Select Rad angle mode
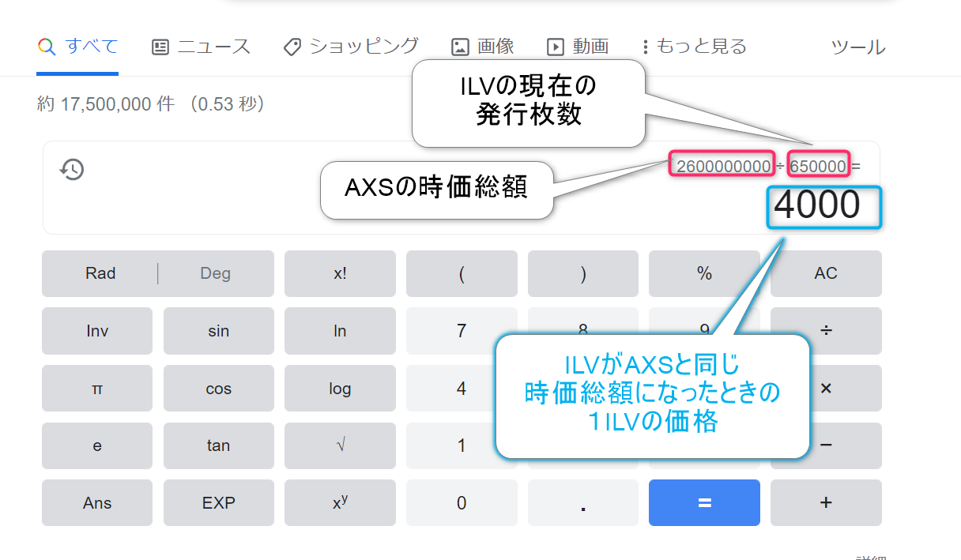961x560 pixels. pyautogui.click(x=100, y=273)
